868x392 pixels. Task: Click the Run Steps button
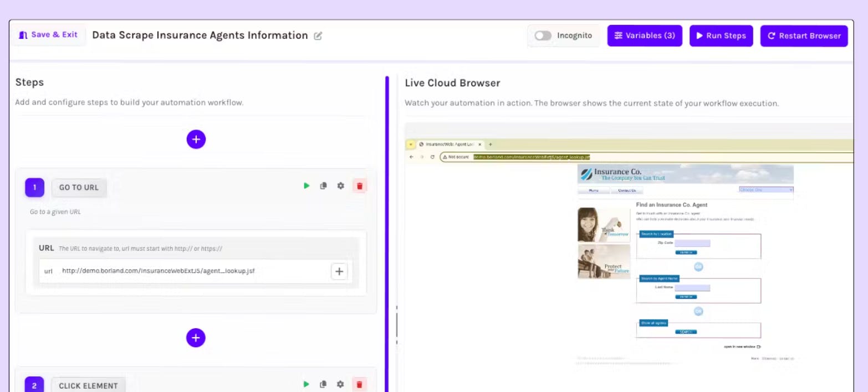tap(721, 35)
